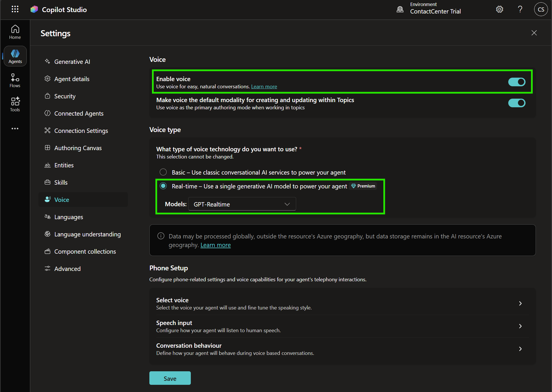Image resolution: width=552 pixels, height=392 pixels.
Task: Open the settings gear in header
Action: (500, 9)
